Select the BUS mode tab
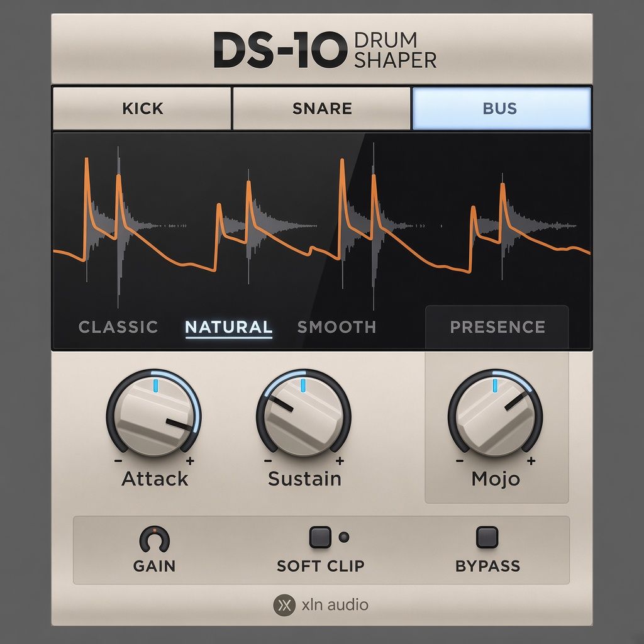 click(x=501, y=108)
